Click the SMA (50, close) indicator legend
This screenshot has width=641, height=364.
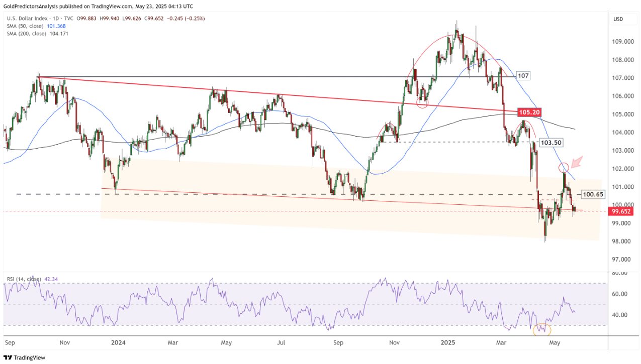[26, 26]
